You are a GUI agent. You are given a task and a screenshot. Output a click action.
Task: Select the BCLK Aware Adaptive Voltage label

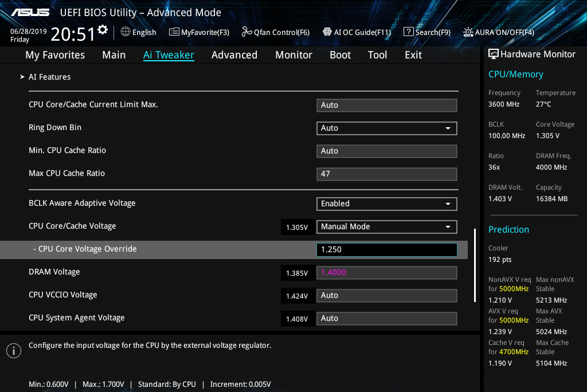pos(82,203)
